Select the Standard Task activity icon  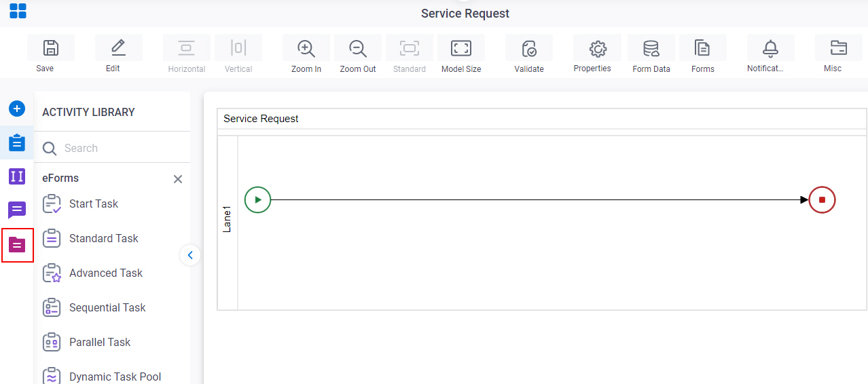click(52, 238)
